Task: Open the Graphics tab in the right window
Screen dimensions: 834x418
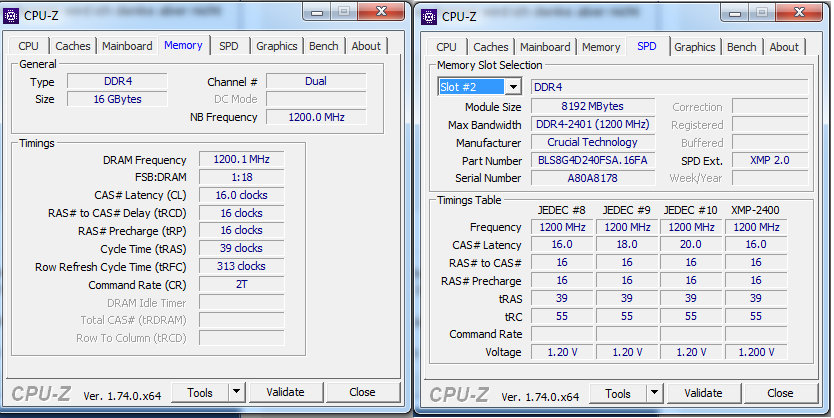Action: [695, 47]
